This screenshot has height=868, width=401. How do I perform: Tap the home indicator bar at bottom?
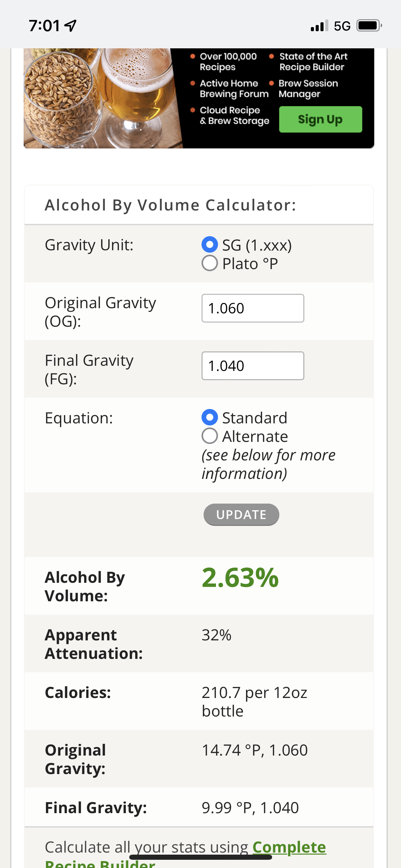point(200,857)
